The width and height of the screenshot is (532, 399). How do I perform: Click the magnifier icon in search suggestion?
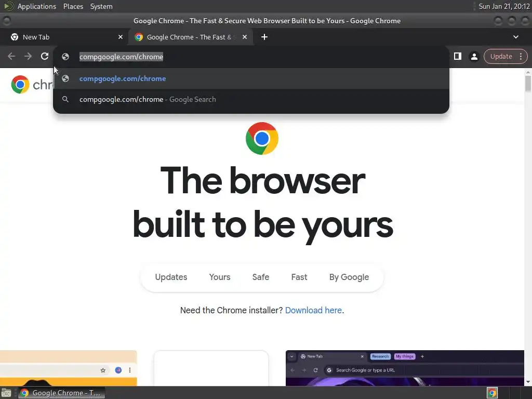pyautogui.click(x=65, y=99)
